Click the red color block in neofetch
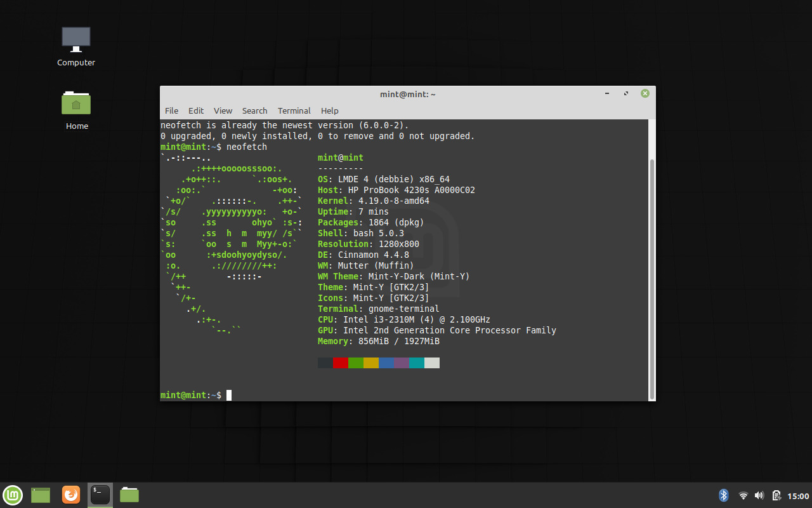 coord(341,363)
